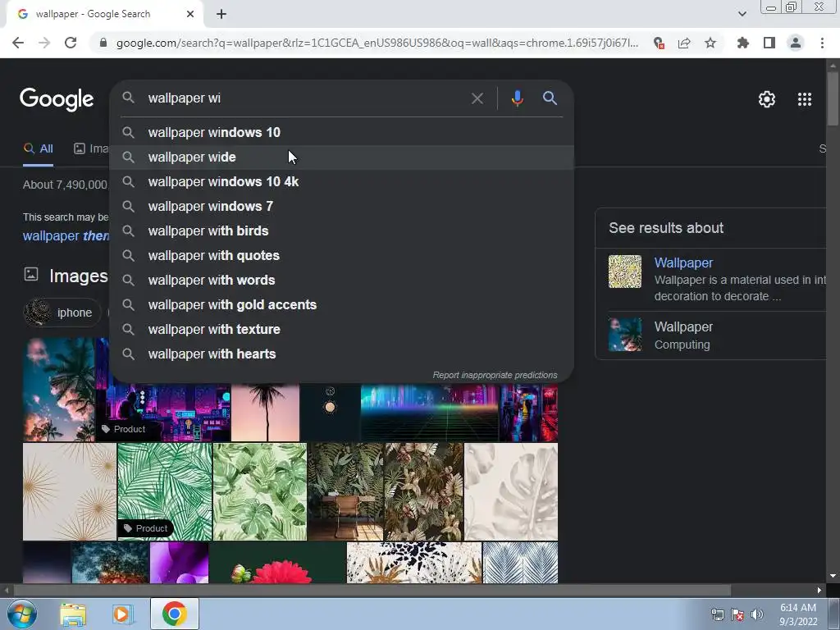Image resolution: width=840 pixels, height=630 pixels.
Task: Bookmark this page with star icon
Action: (710, 43)
